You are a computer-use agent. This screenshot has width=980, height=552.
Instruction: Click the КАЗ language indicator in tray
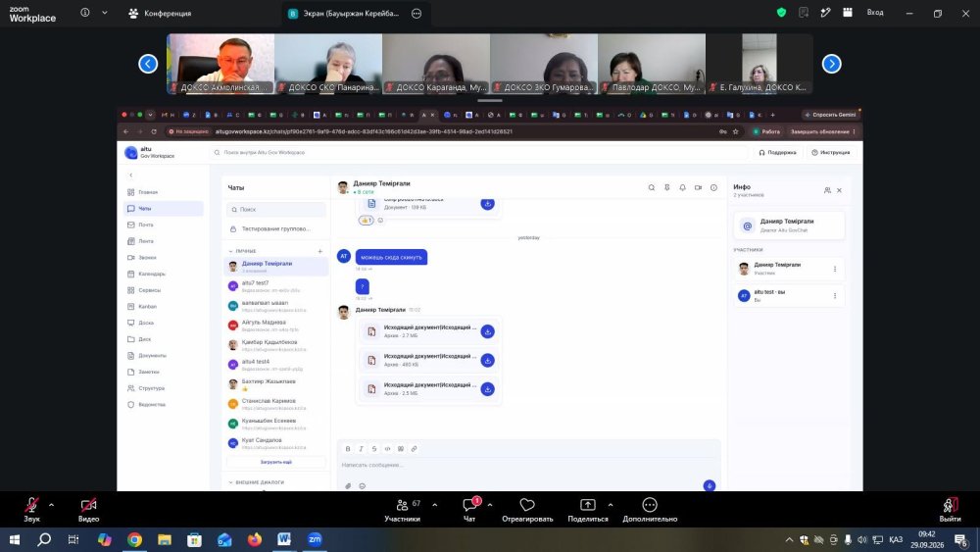coord(896,539)
